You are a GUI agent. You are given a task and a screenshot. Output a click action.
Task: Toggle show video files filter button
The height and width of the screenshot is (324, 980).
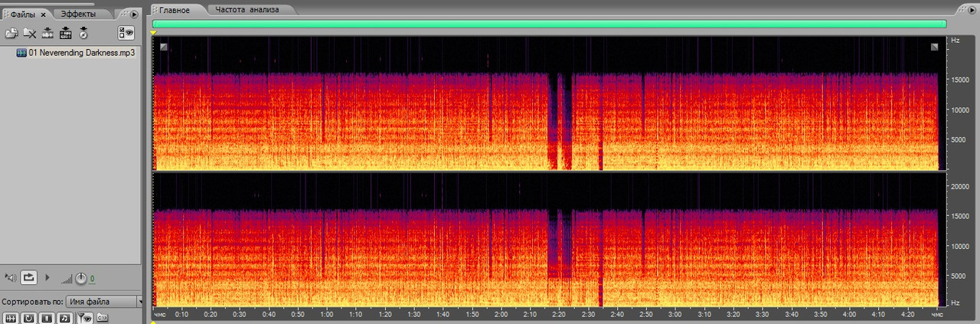47,318
